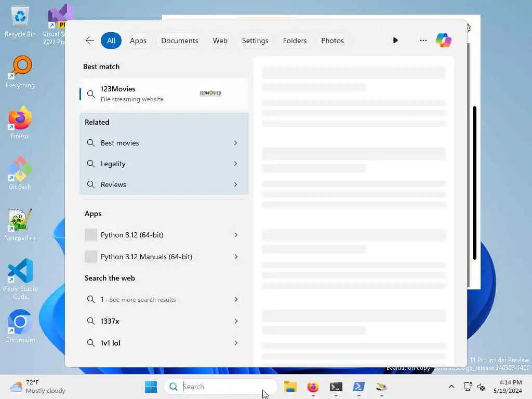Search the web for 1v1 lol
The image size is (532, 399).
[x=164, y=343]
